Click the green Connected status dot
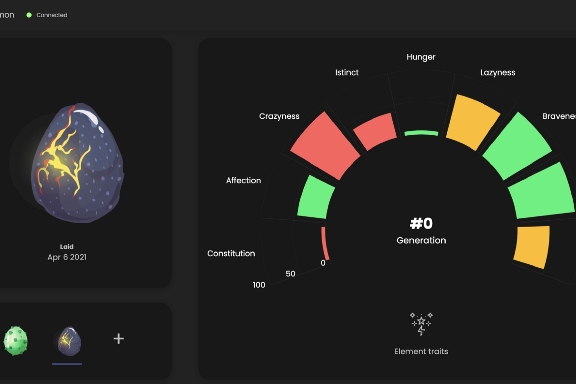This screenshot has width=576, height=384. tap(29, 15)
